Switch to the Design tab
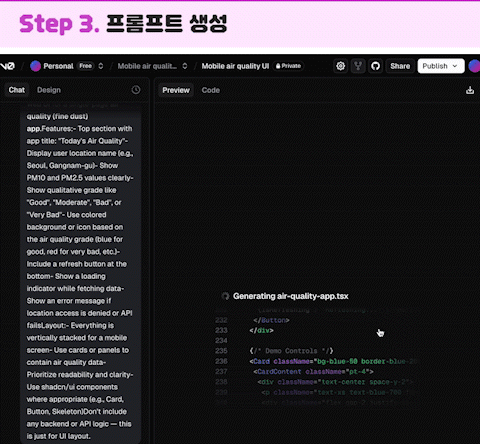Viewport: 480px width, 444px height. tap(49, 90)
